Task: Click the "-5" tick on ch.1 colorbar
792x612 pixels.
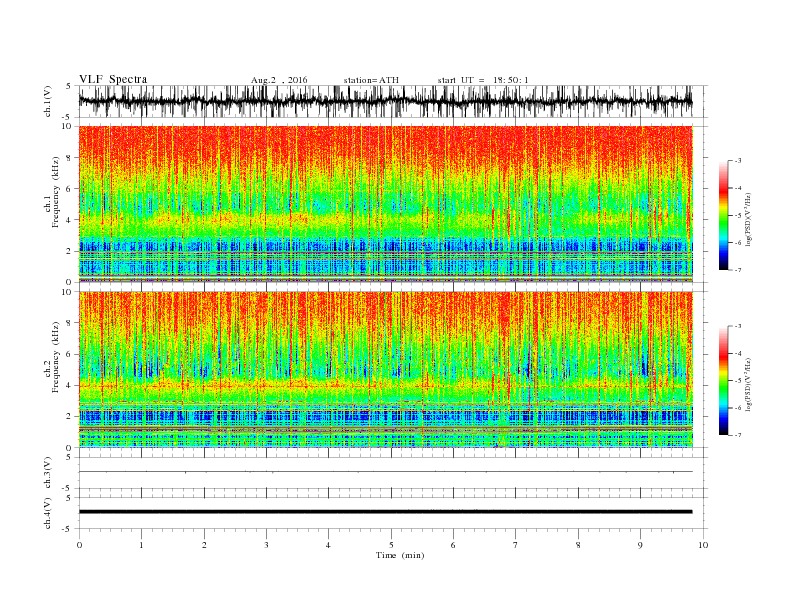Action: coord(738,216)
